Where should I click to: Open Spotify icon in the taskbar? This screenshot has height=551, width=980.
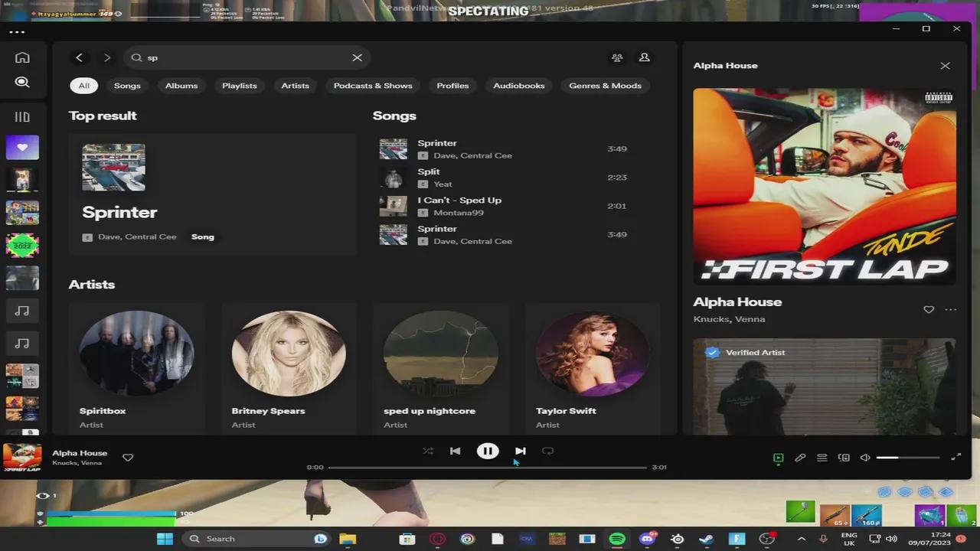pyautogui.click(x=617, y=539)
